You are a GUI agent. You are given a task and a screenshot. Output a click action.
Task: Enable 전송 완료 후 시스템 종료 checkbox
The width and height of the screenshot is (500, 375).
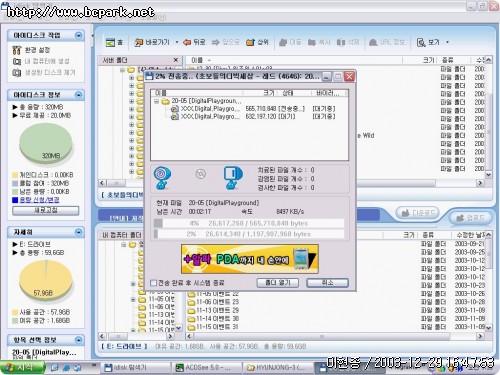[153, 283]
